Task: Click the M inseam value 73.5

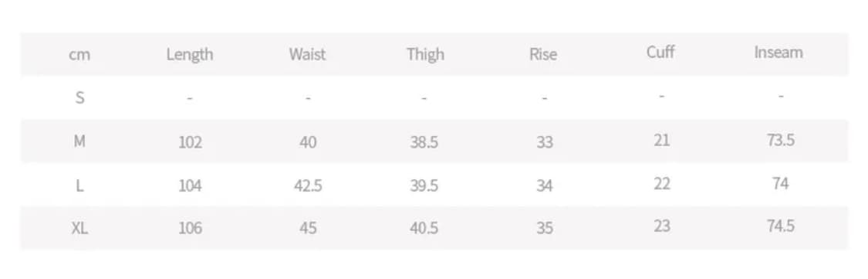Action: tap(781, 140)
